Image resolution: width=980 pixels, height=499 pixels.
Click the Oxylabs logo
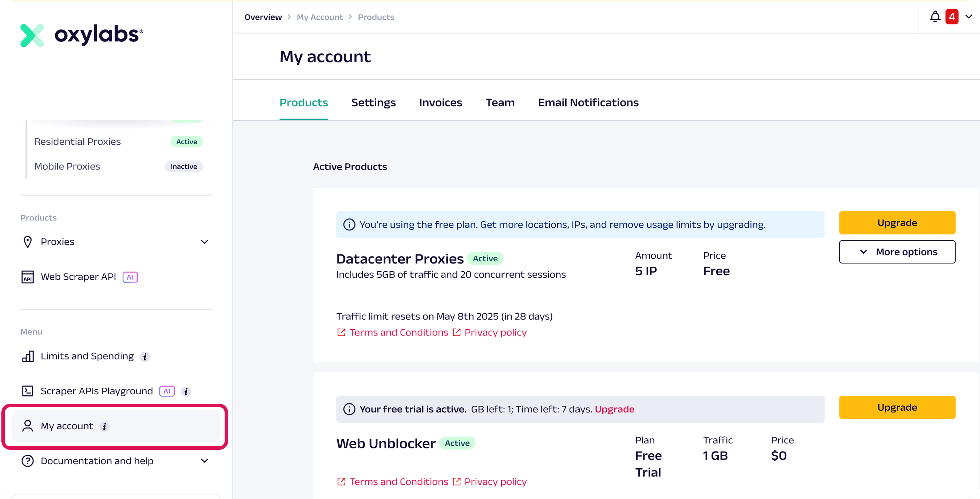click(81, 35)
